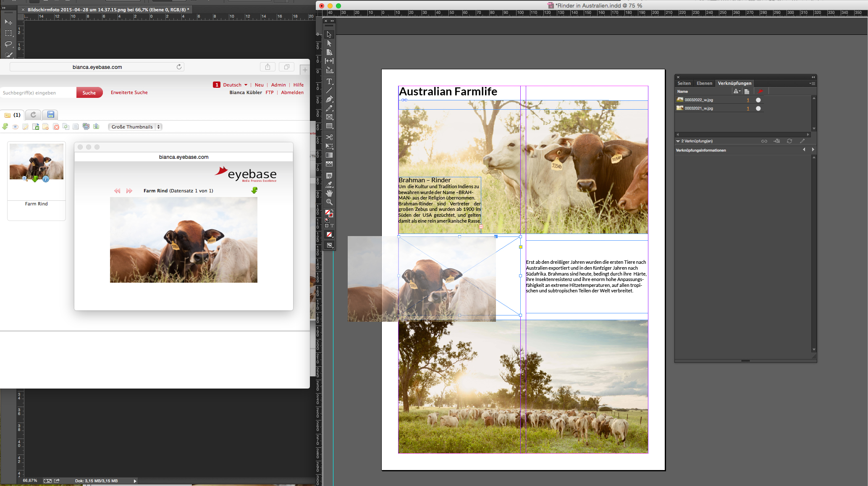Click the Suchbegriff(e) eingeben search field
Screen dimensions: 868x486
click(38, 93)
